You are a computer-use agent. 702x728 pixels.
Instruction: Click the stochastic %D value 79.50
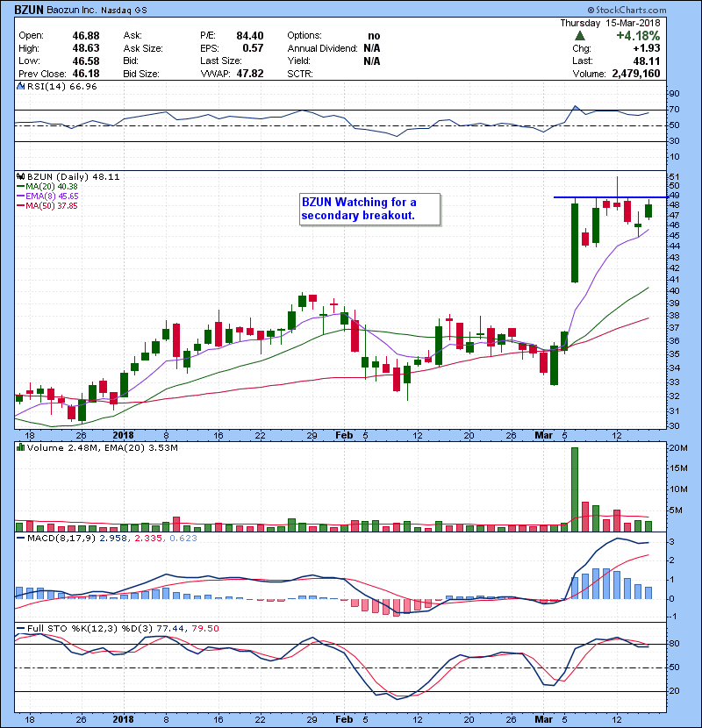tap(204, 628)
